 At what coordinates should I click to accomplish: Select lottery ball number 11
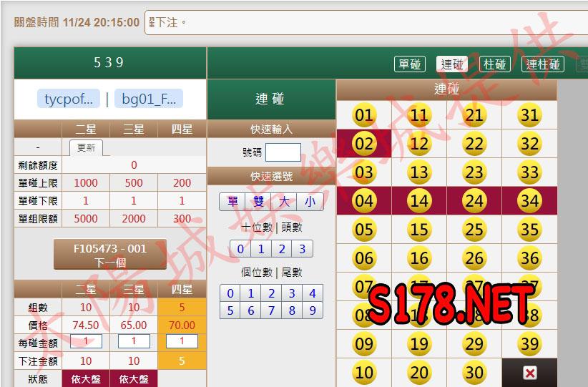(x=419, y=115)
